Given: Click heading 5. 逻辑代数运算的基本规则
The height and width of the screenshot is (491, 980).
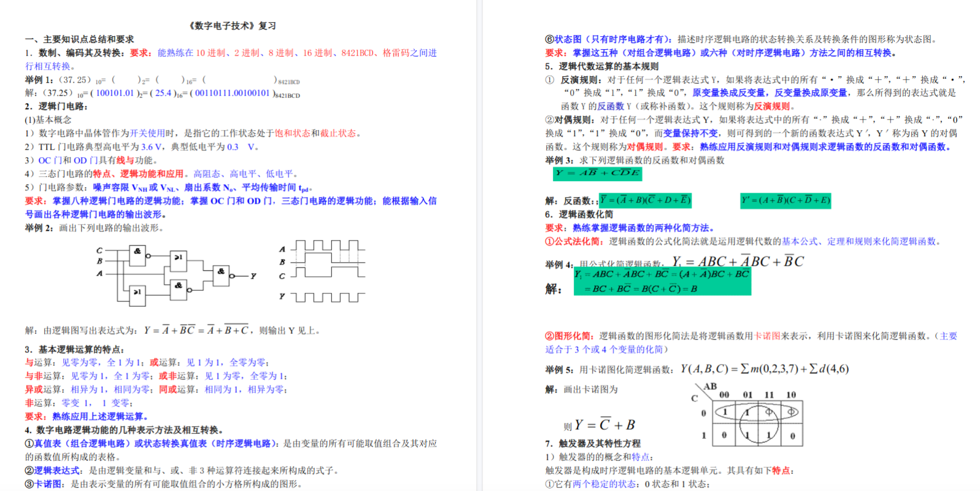Looking at the screenshot, I should coord(601,66).
